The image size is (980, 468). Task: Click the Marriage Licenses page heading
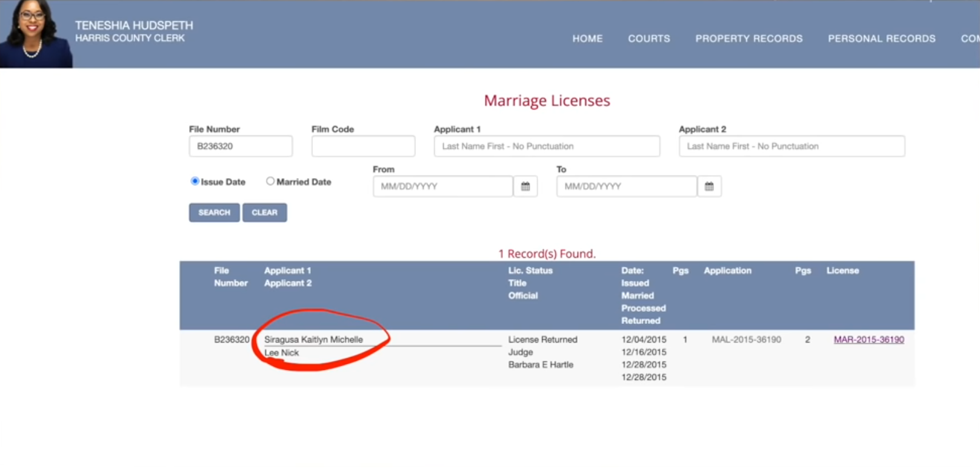click(x=547, y=101)
